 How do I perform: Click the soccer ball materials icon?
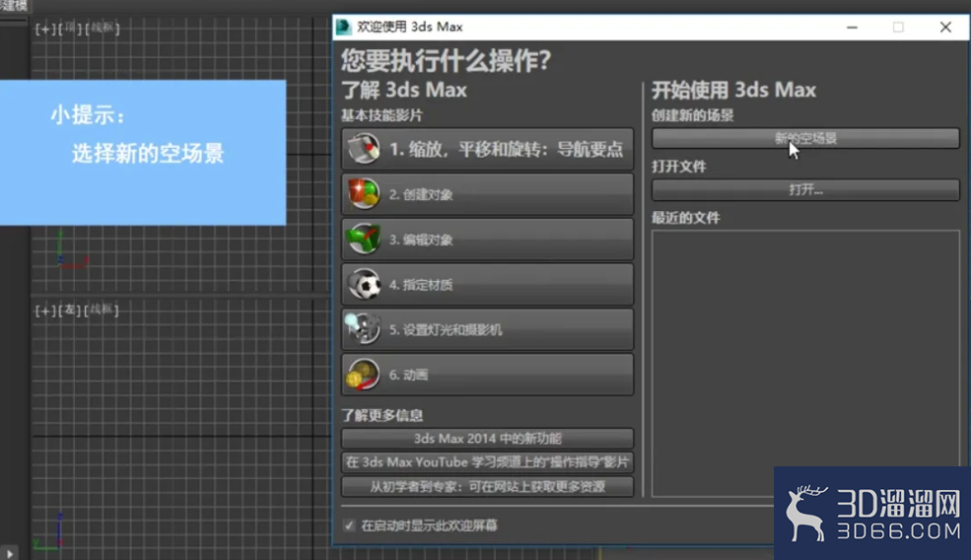364,284
